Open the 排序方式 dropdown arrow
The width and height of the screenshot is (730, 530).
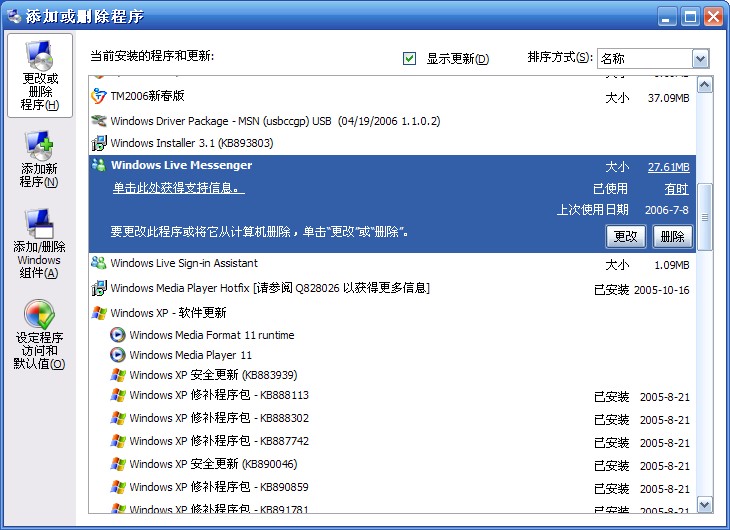click(700, 59)
